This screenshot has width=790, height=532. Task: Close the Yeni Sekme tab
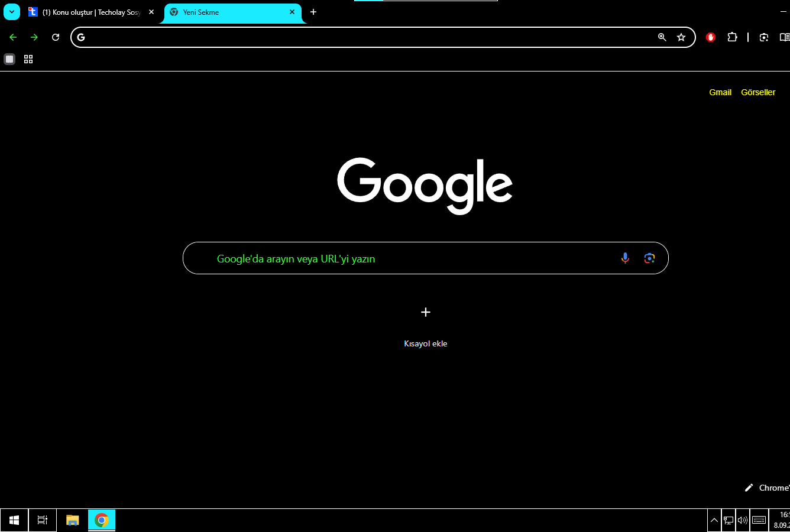tap(292, 12)
